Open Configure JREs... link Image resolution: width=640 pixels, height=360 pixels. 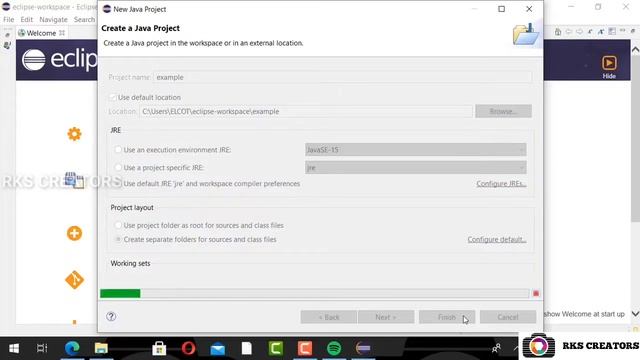click(x=501, y=184)
